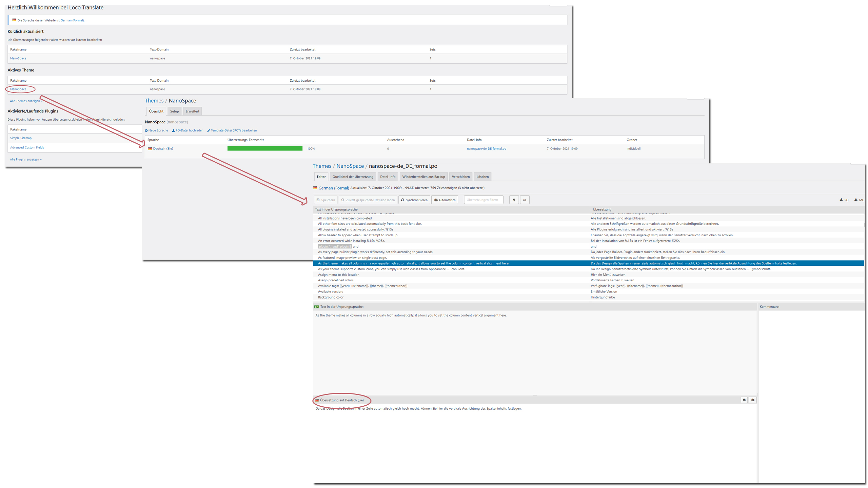This screenshot has width=868, height=488.
Task: Click the German (Formal) site language link
Action: click(x=72, y=20)
